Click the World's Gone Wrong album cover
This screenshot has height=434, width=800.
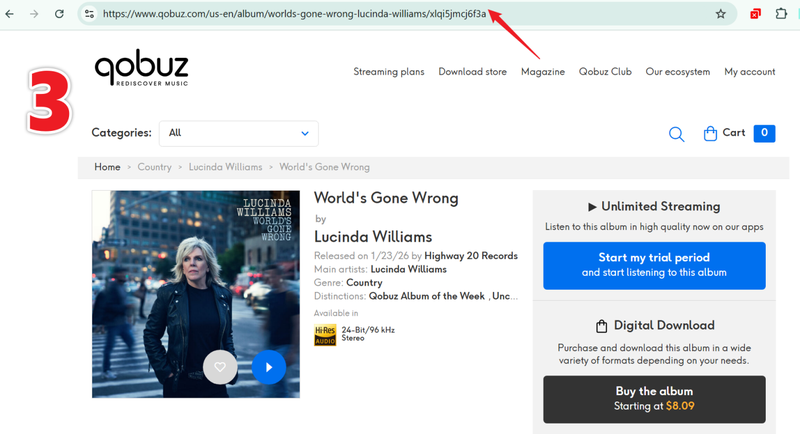point(195,280)
